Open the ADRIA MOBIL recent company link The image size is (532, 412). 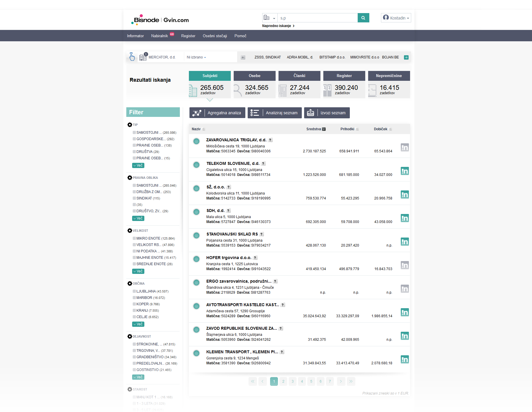pos(300,57)
